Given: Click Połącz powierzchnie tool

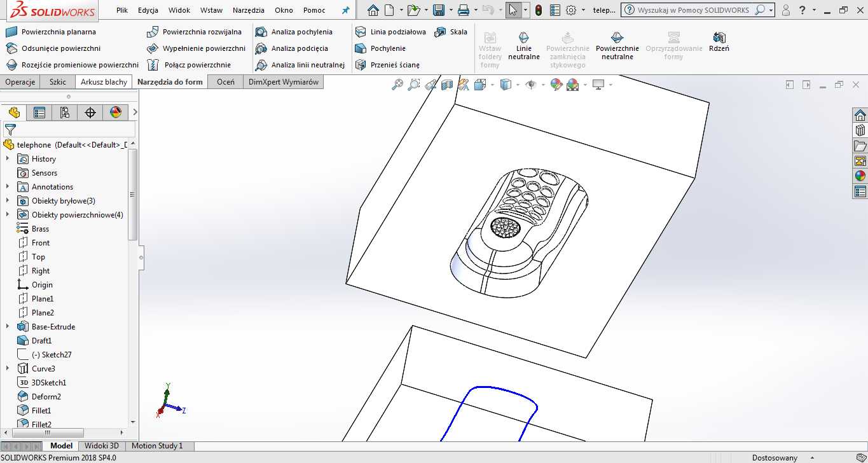Looking at the screenshot, I should pyautogui.click(x=189, y=65).
